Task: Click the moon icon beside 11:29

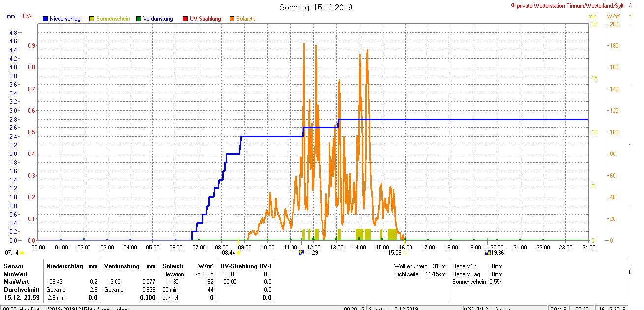Action: [x=301, y=253]
